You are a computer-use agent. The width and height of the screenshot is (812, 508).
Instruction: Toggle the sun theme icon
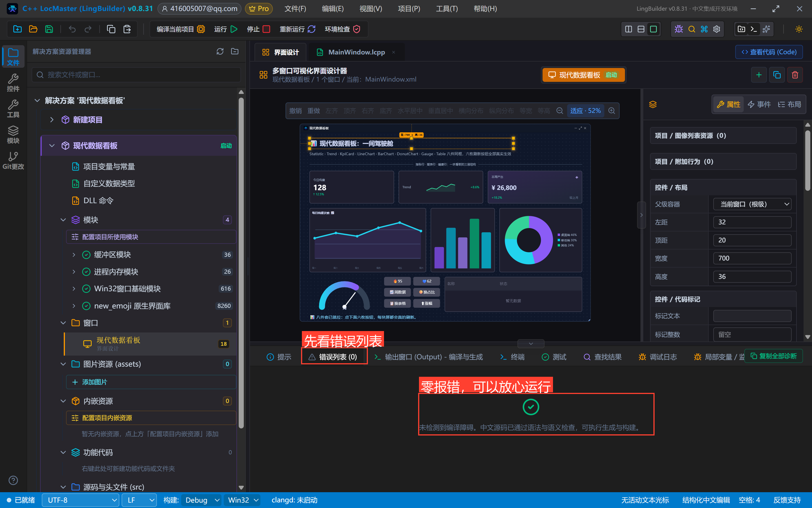[799, 29]
